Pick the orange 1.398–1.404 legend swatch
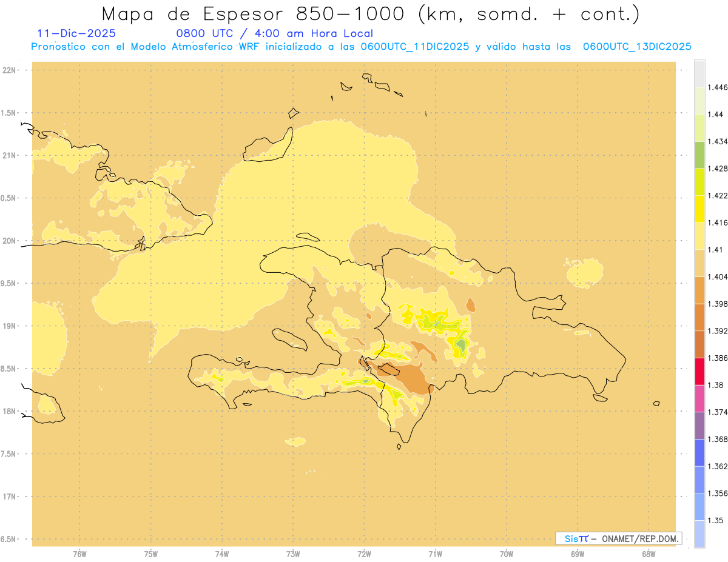Image resolution: width=728 pixels, height=562 pixels. [699, 290]
